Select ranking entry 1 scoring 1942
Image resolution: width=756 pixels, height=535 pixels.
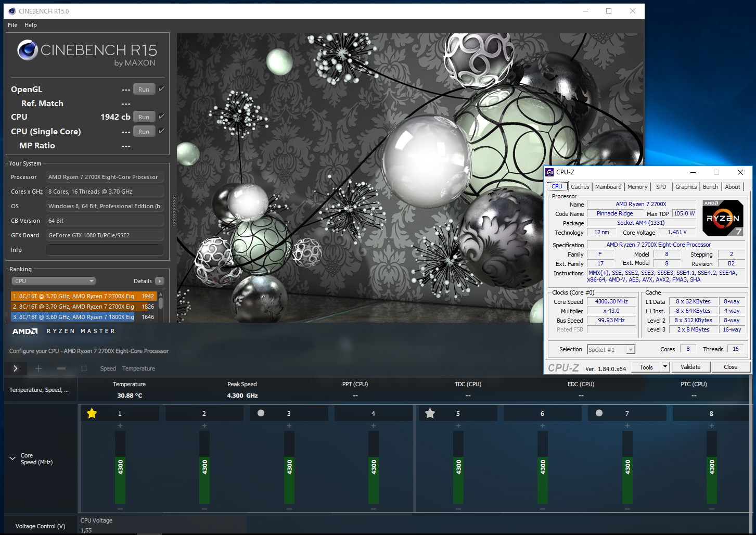84,296
